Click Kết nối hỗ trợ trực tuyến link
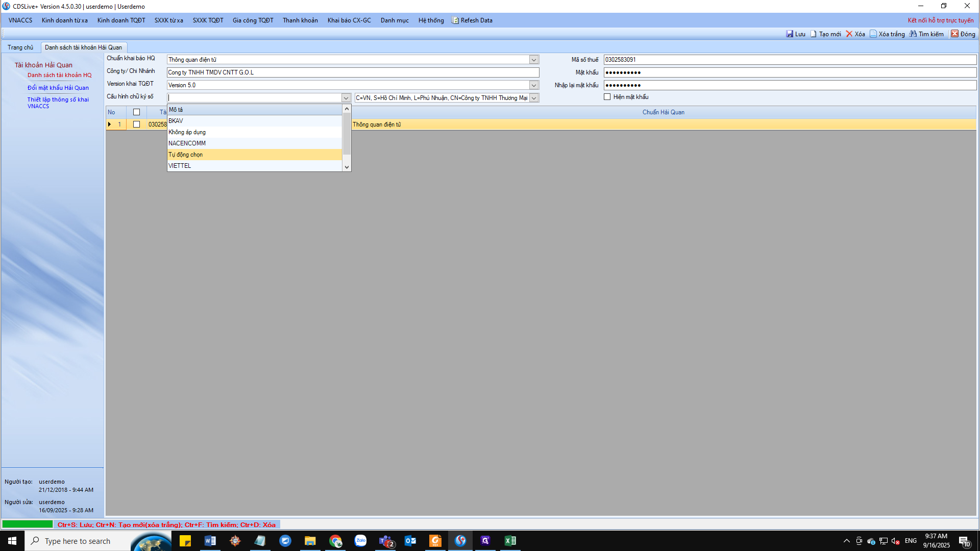 940,20
